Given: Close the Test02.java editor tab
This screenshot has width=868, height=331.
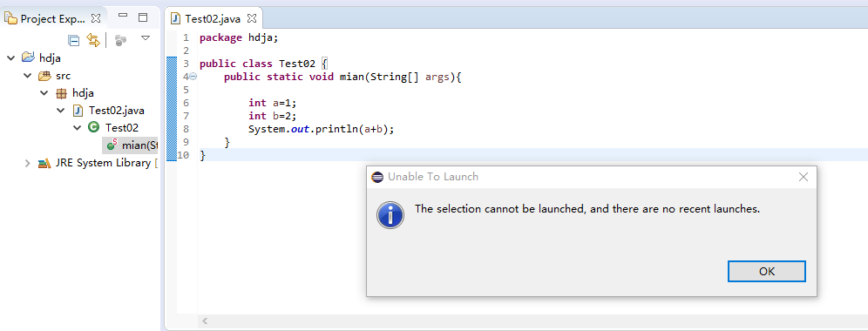Looking at the screenshot, I should pyautogui.click(x=251, y=18).
